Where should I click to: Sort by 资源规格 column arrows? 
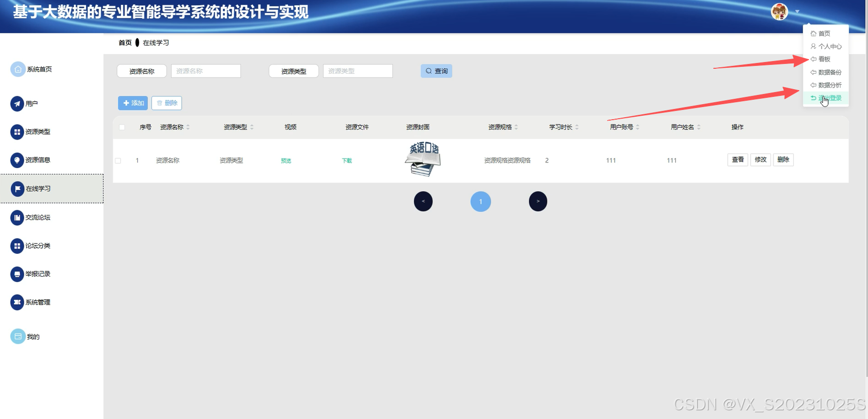tap(516, 127)
